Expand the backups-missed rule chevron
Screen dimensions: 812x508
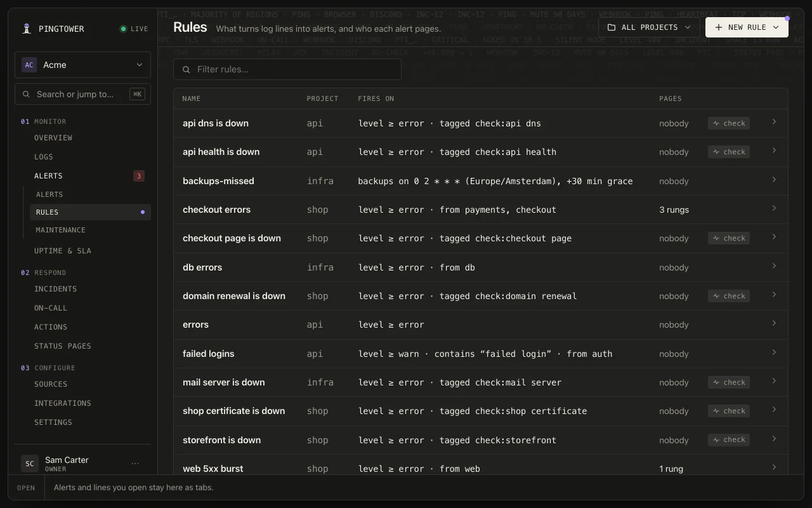pos(774,180)
